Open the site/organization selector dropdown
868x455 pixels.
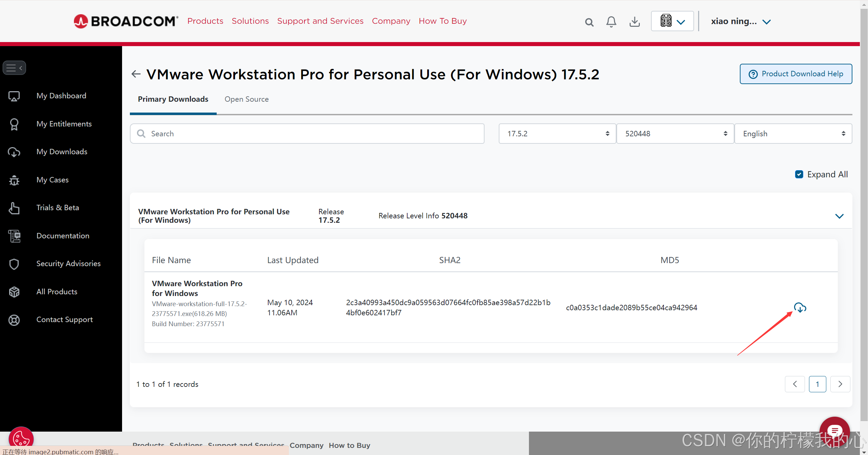pos(672,21)
